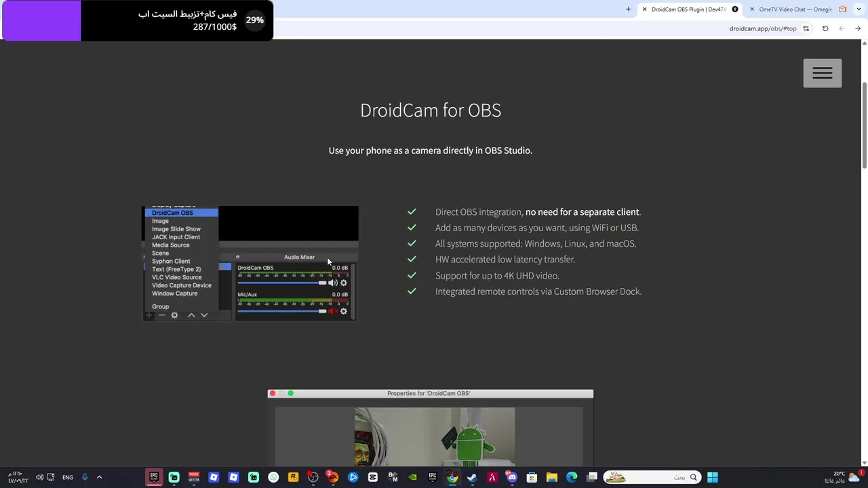Image resolution: width=868 pixels, height=488 pixels.
Task: Open Voicemeeter from taskbar
Action: click(x=194, y=477)
